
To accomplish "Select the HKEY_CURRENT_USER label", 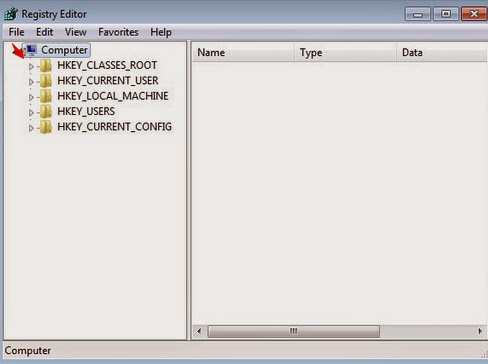I will point(108,81).
